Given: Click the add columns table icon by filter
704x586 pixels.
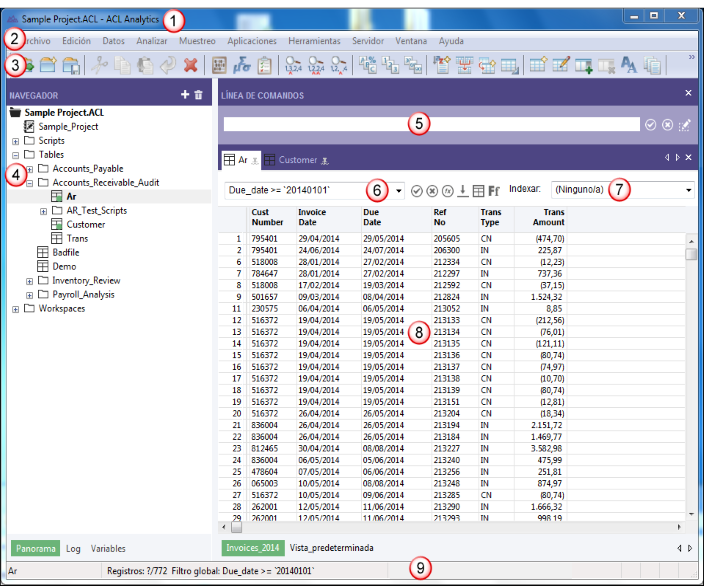Looking at the screenshot, I should [478, 190].
